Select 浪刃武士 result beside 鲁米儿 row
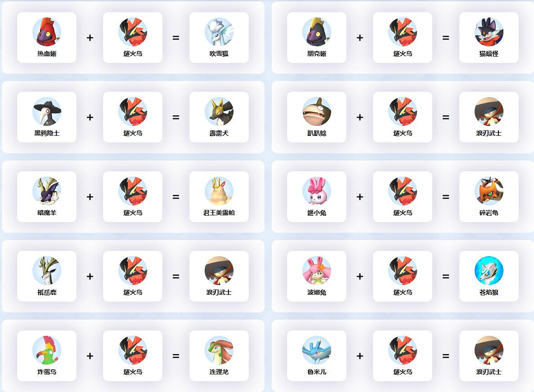 (489, 351)
